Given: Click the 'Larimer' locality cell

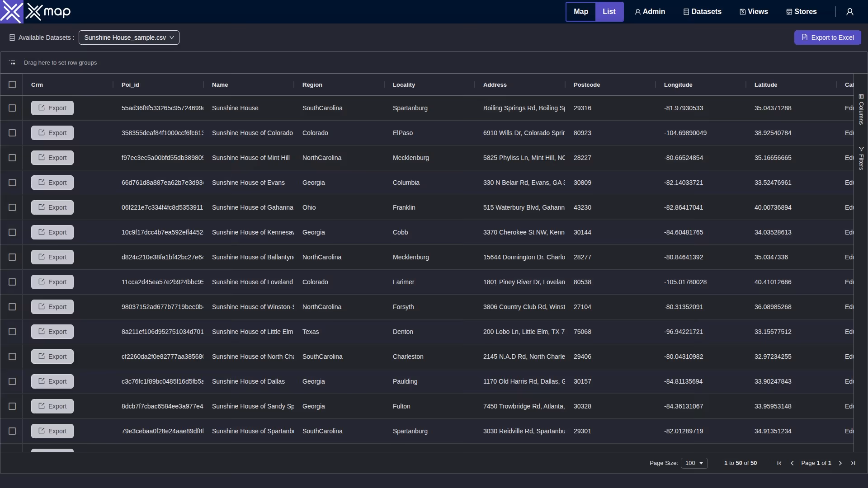Looking at the screenshot, I should click(403, 282).
